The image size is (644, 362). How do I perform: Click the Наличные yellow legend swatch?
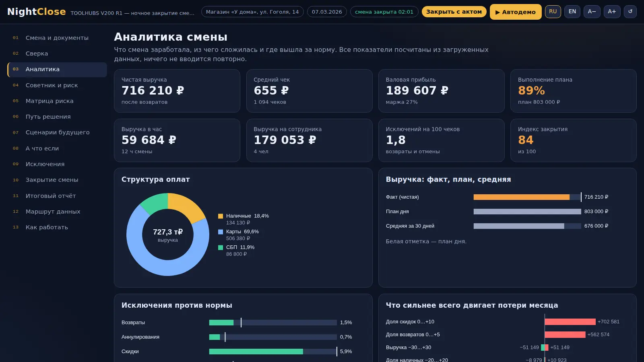point(221,216)
